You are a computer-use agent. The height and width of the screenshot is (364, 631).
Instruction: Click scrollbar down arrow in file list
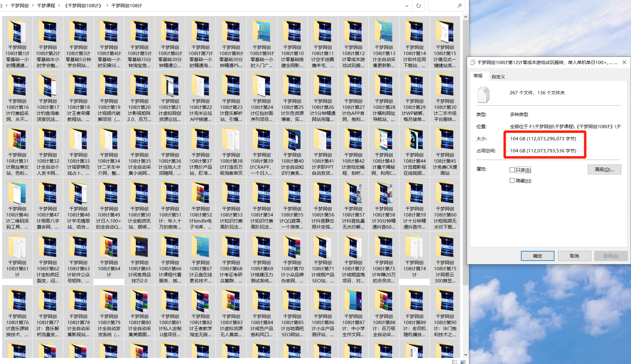click(x=466, y=355)
